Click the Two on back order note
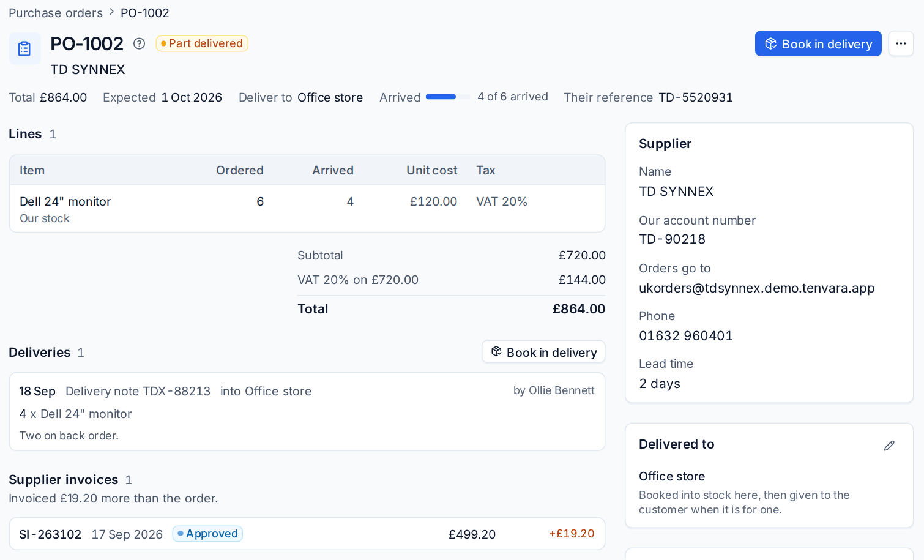 point(69,435)
